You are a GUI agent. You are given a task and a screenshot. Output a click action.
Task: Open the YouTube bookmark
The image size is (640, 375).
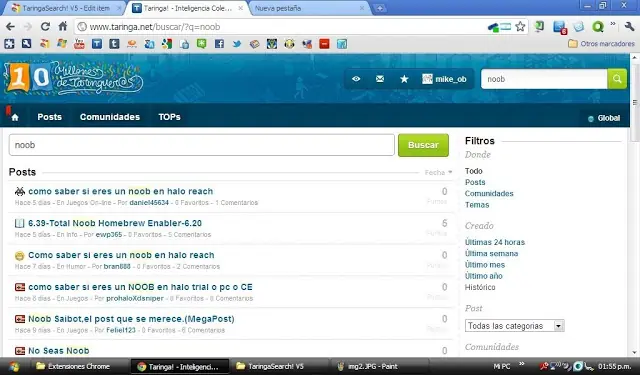(79, 44)
